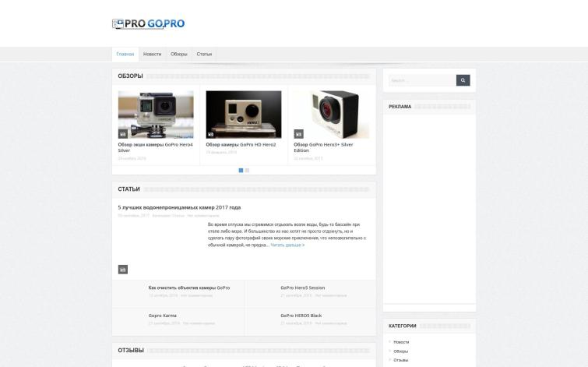The width and height of the screenshot is (588, 367).
Task: Open the Gopro Karma article
Action: 162,316
